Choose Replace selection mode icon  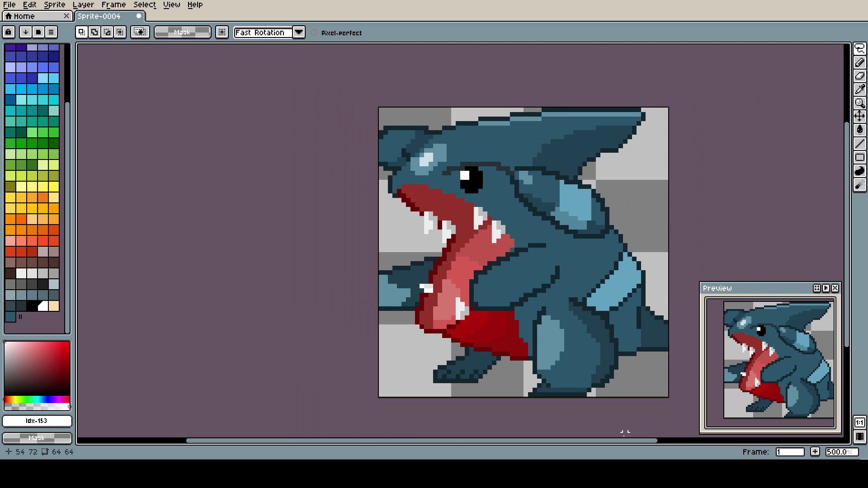81,32
